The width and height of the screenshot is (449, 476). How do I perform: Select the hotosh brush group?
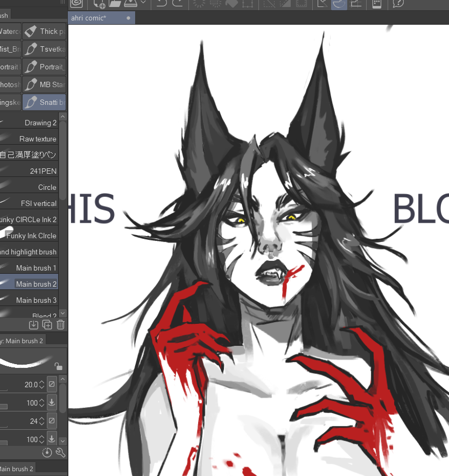coord(10,84)
